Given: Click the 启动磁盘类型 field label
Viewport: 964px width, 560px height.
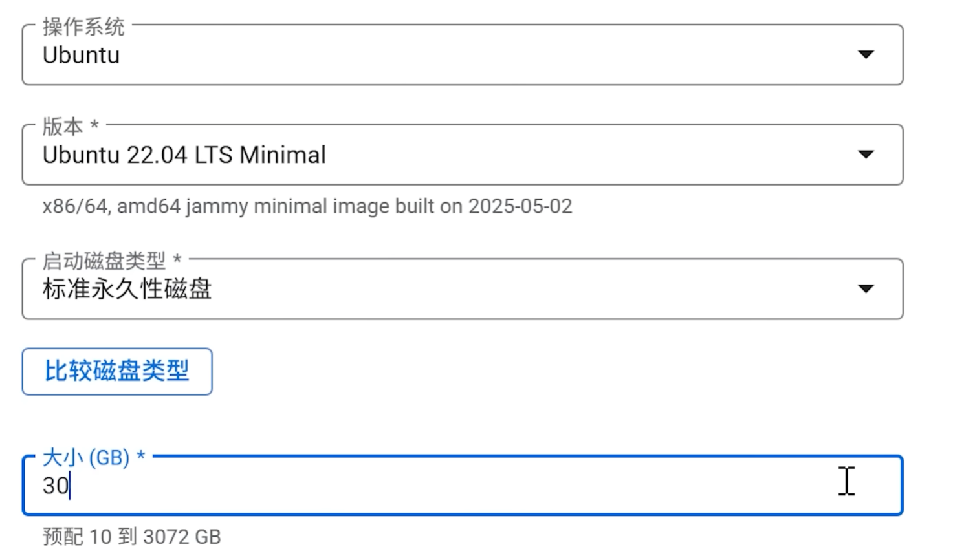Looking at the screenshot, I should 104,261.
